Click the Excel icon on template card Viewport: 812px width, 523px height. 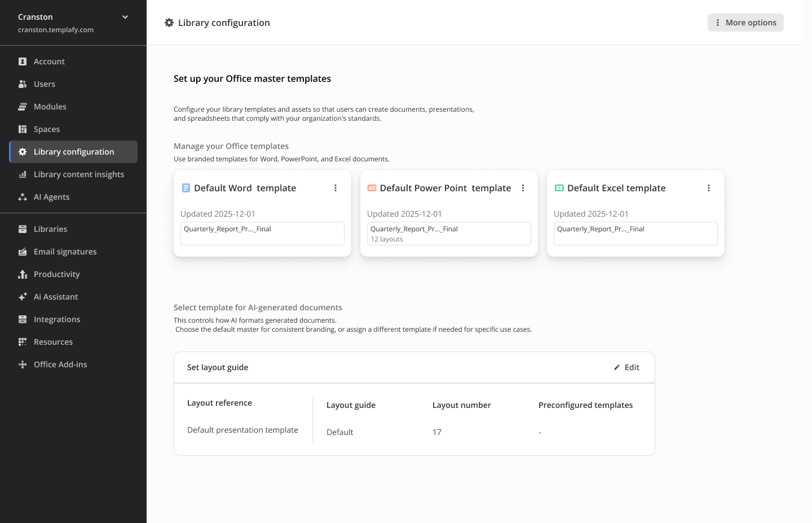[x=559, y=188]
